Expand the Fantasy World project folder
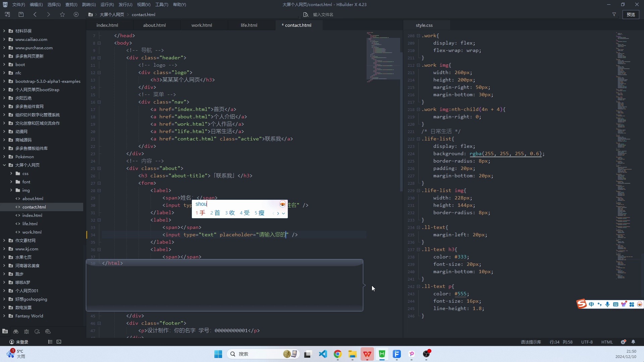The image size is (644, 362). 4,316
